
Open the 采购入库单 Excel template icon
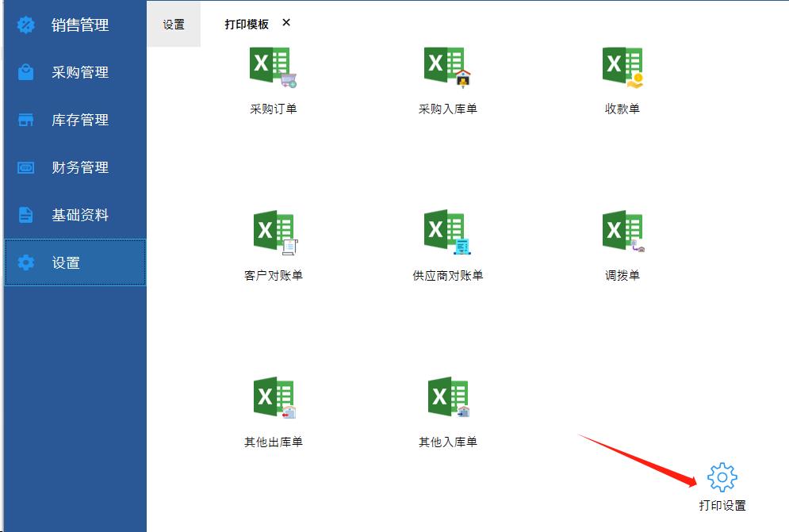[447, 67]
